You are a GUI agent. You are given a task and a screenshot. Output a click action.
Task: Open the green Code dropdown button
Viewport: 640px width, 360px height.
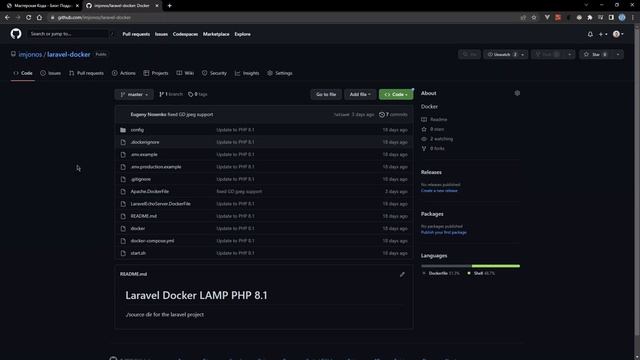[396, 94]
